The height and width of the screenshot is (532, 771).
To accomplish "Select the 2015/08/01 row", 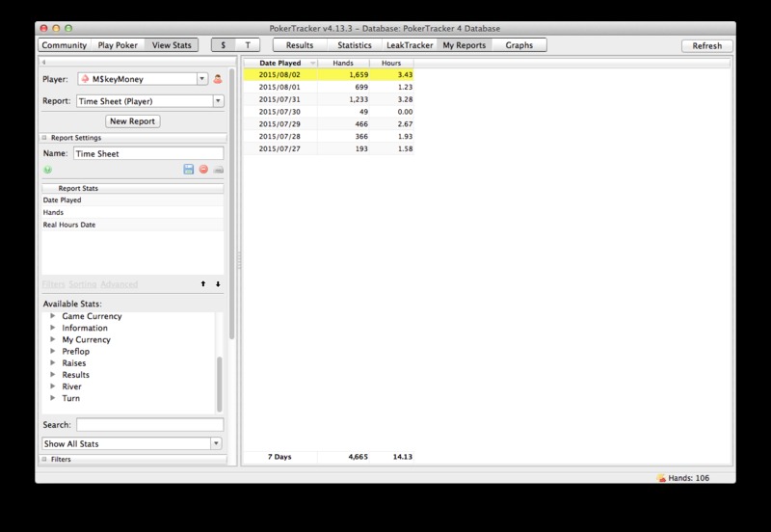I will tap(329, 87).
